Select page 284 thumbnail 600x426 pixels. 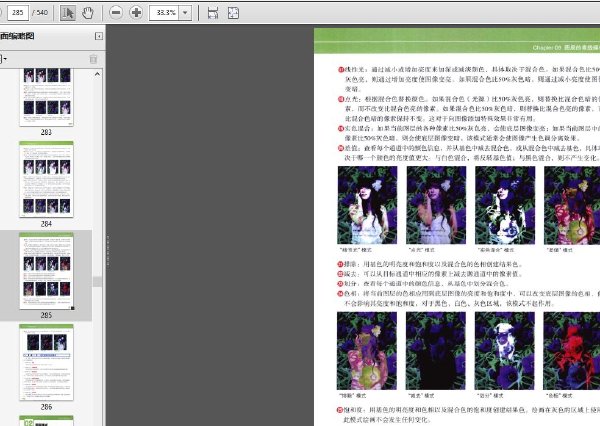[x=46, y=179]
